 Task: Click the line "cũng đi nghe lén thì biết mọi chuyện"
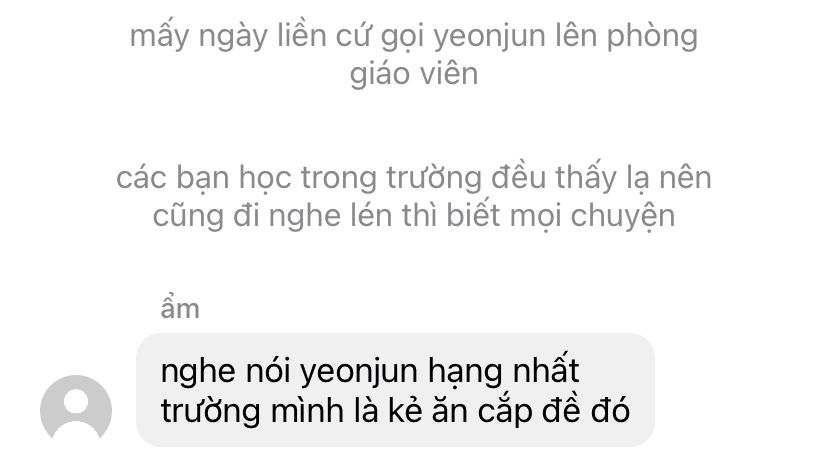pos(414,216)
